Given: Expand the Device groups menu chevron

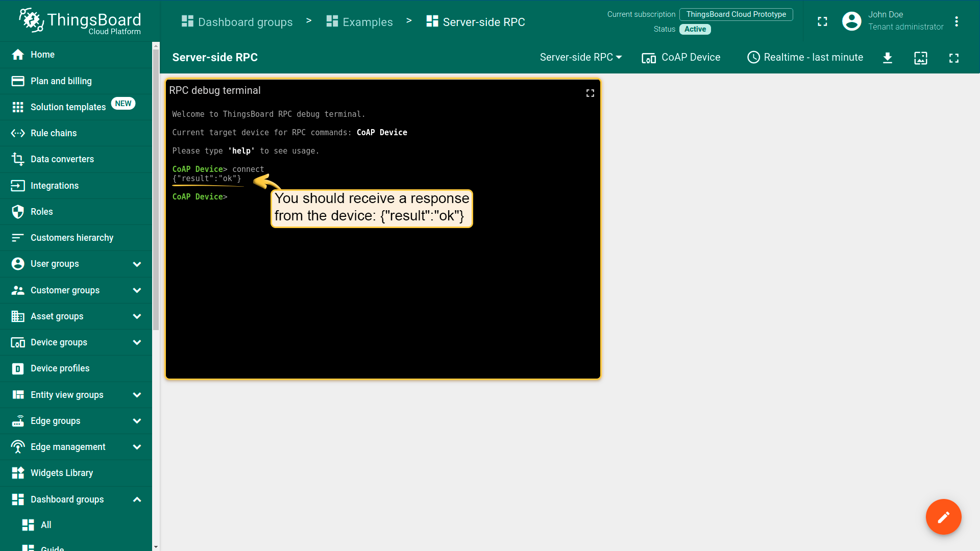Looking at the screenshot, I should (137, 342).
